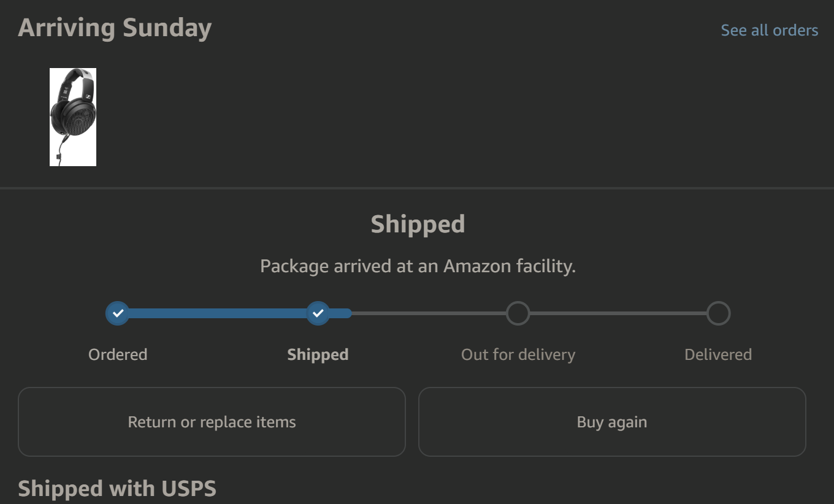Click the Shipped with USPS heading

coord(117,489)
